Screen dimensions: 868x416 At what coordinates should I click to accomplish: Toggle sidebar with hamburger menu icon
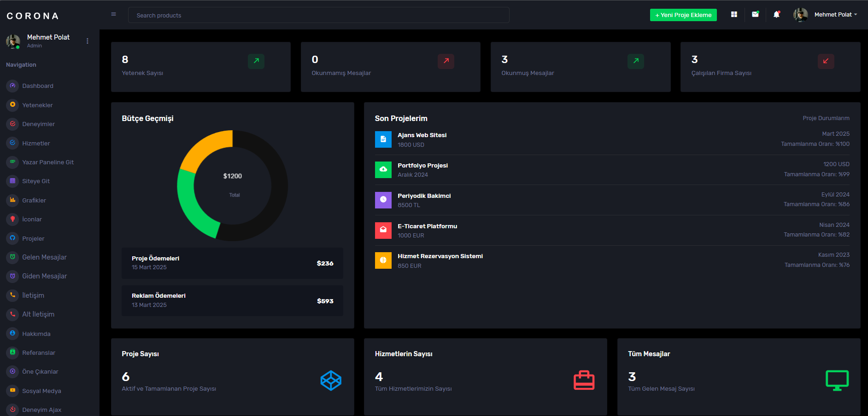[x=113, y=14]
